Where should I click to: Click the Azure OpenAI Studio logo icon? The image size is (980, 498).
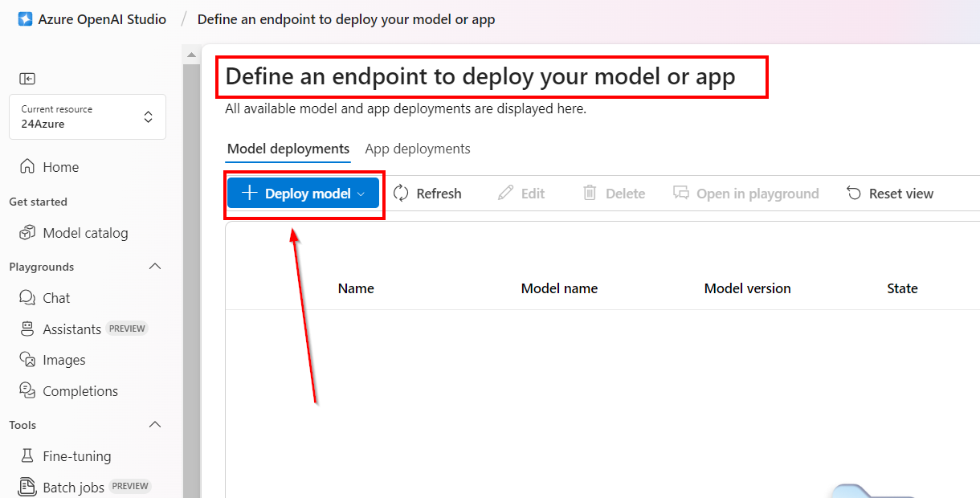click(25, 19)
